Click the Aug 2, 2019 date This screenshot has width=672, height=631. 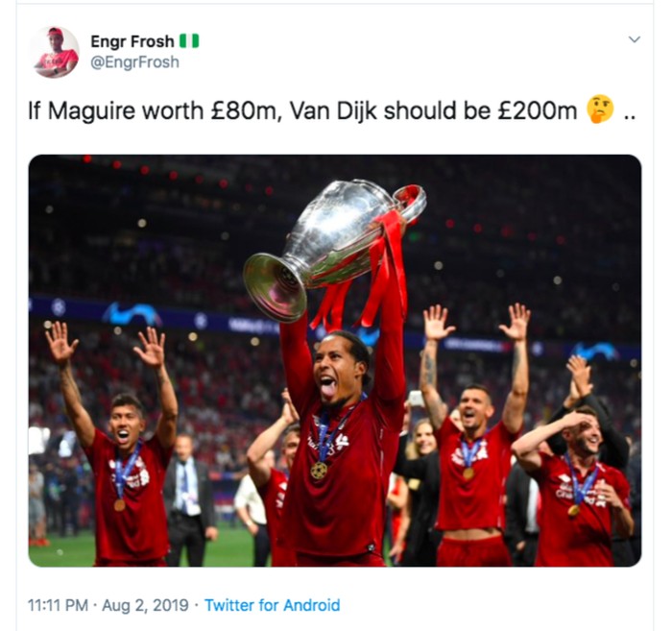tap(145, 605)
